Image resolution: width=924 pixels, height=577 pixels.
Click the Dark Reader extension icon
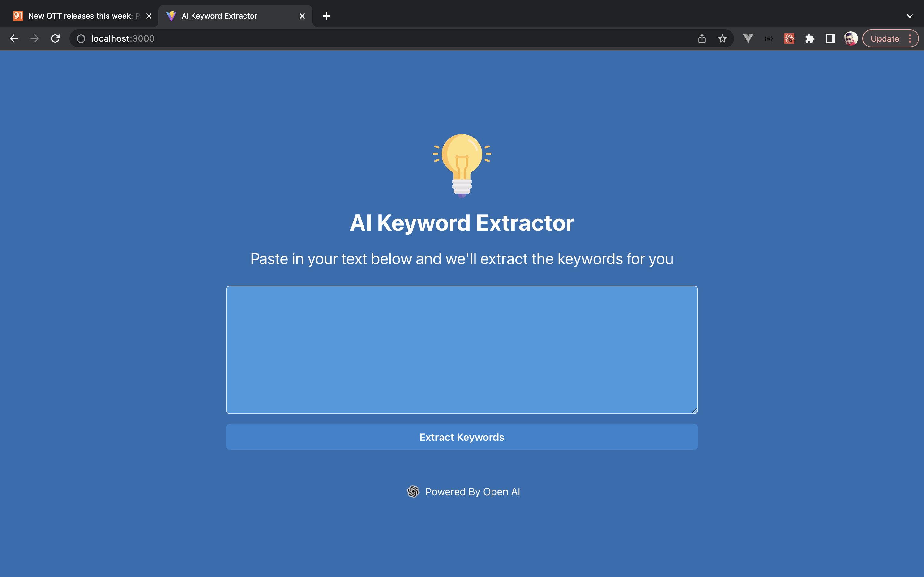point(830,38)
